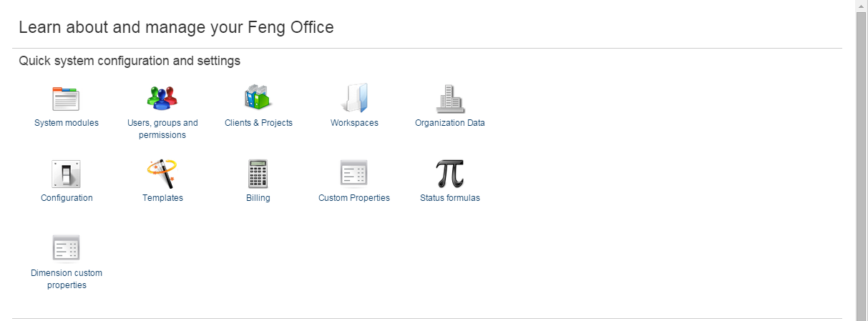Open the Clients & Projects binders icon

(x=258, y=98)
